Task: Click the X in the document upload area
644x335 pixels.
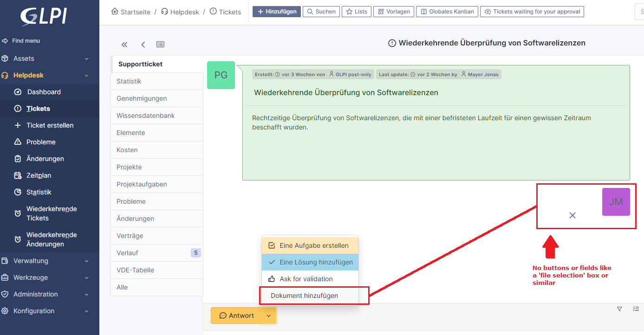Action: pos(572,215)
